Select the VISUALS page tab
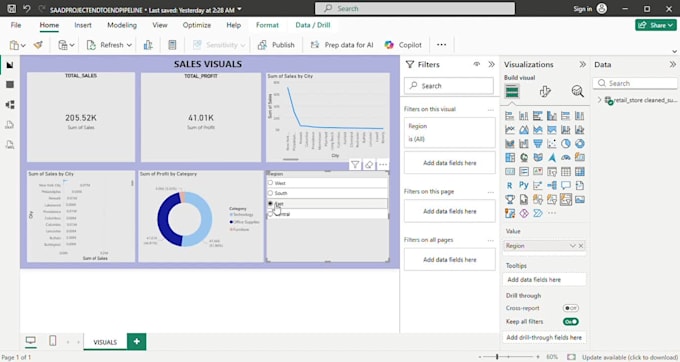 105,342
